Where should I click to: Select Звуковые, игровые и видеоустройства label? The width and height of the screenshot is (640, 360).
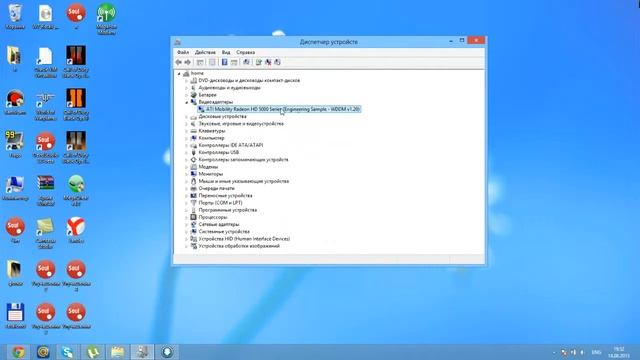click(241, 124)
